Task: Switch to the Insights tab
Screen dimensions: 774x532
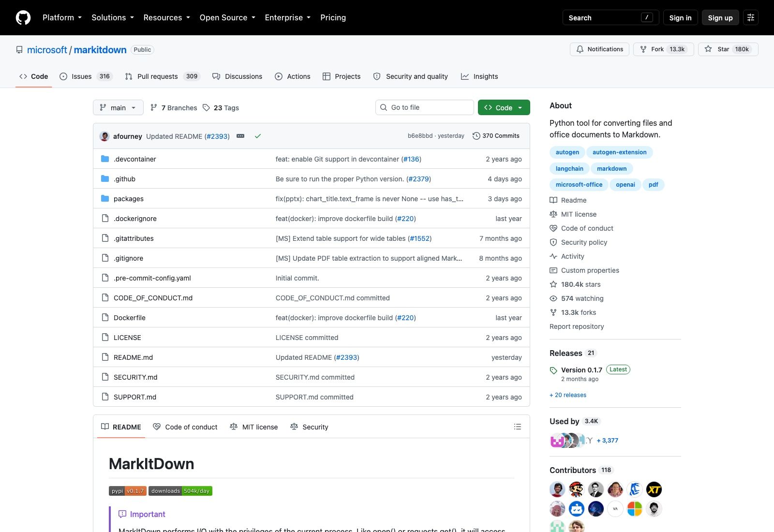Action: pyautogui.click(x=479, y=76)
